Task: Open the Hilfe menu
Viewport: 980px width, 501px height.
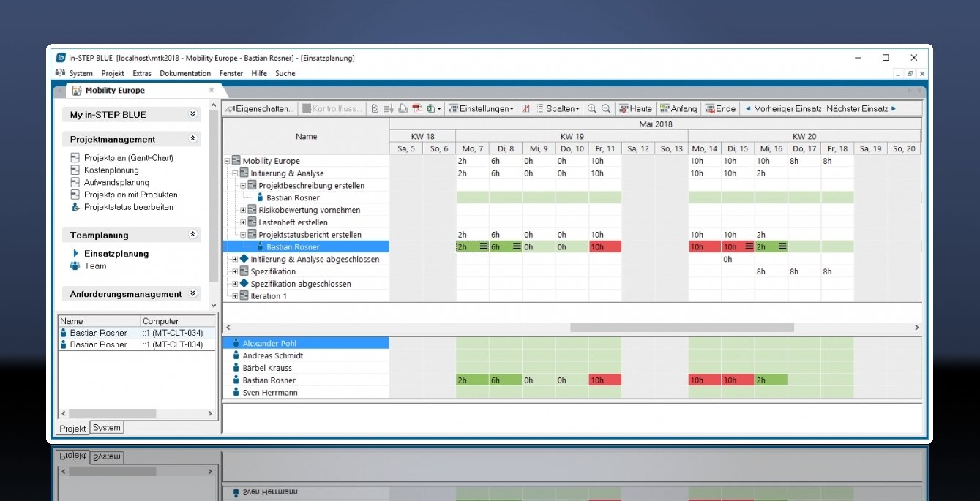Action: [x=259, y=73]
